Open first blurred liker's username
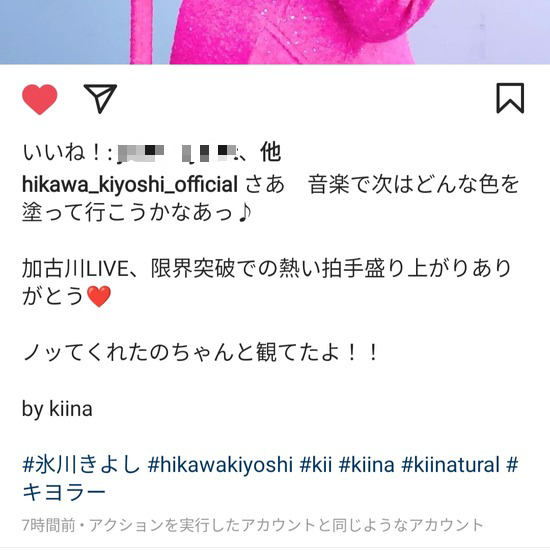 pos(141,153)
